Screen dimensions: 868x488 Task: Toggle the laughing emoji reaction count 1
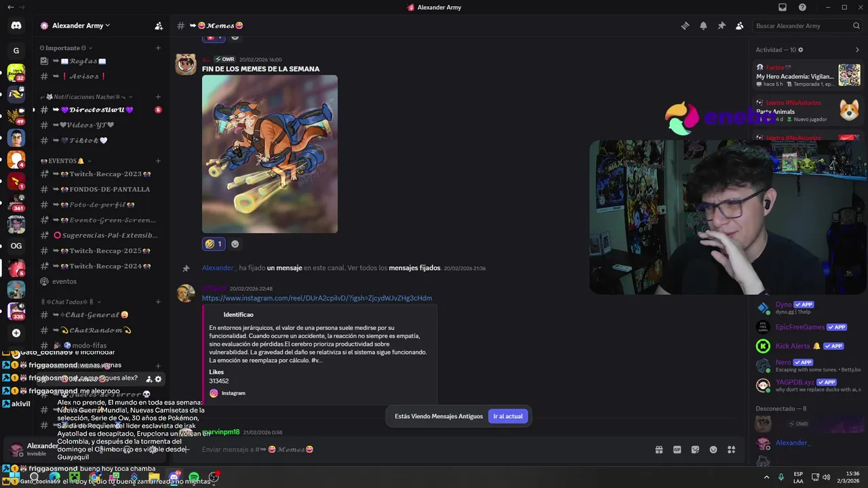(x=214, y=244)
